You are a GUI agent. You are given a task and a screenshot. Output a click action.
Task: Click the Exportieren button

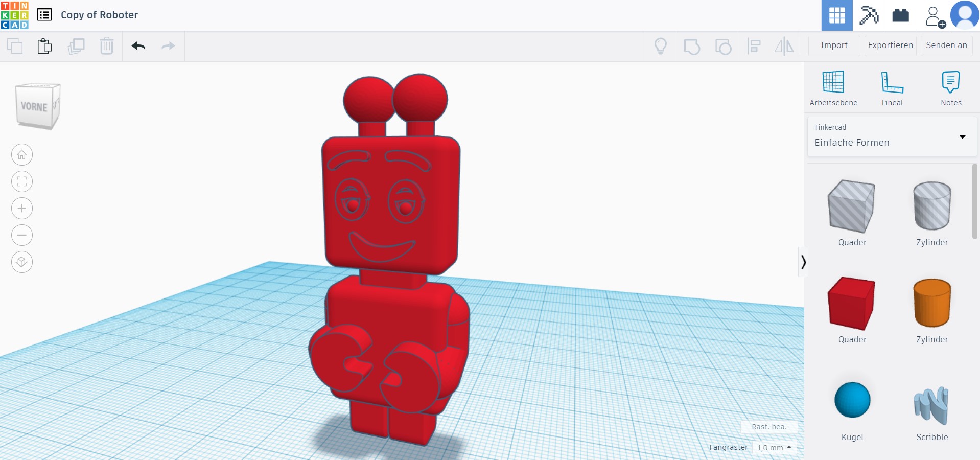(x=890, y=45)
